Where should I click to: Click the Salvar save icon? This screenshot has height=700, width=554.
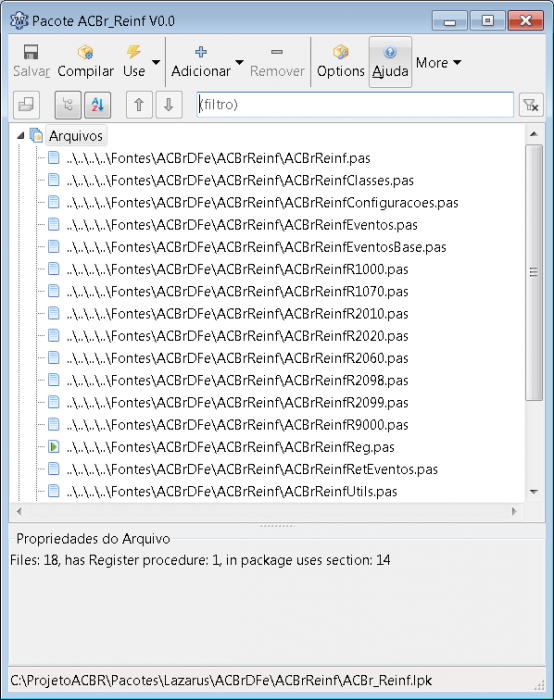pyautogui.click(x=31, y=52)
